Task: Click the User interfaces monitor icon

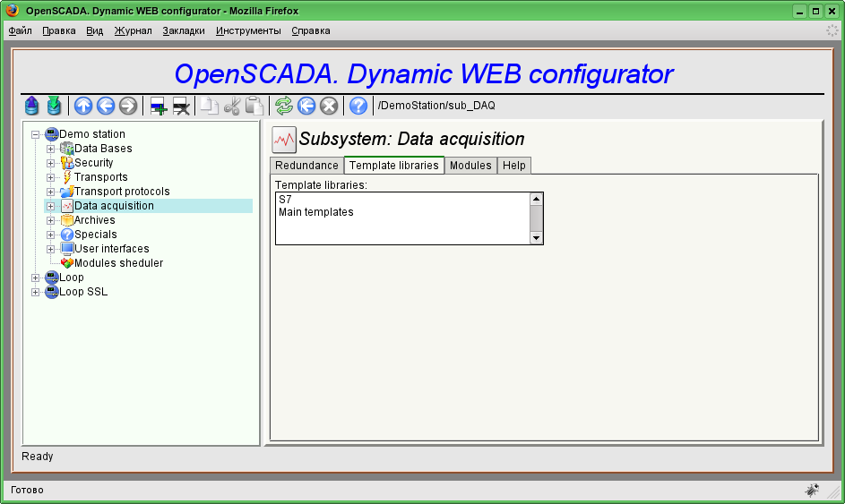Action: coord(67,249)
